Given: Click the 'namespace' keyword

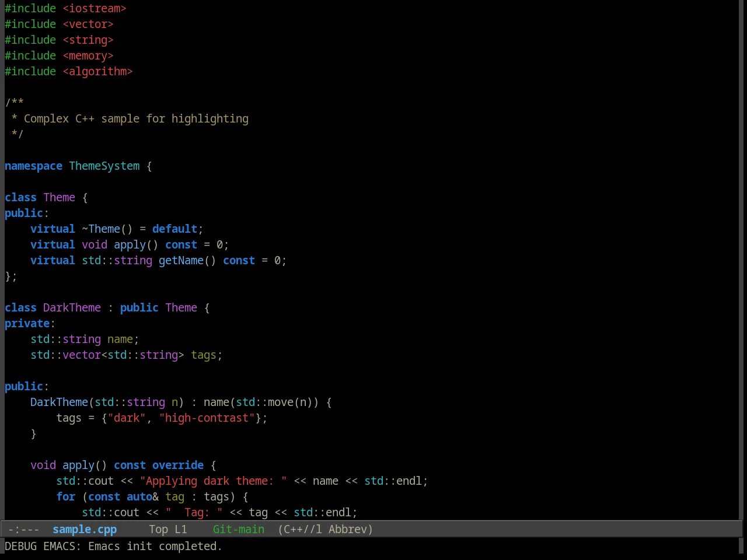Looking at the screenshot, I should 33,166.
